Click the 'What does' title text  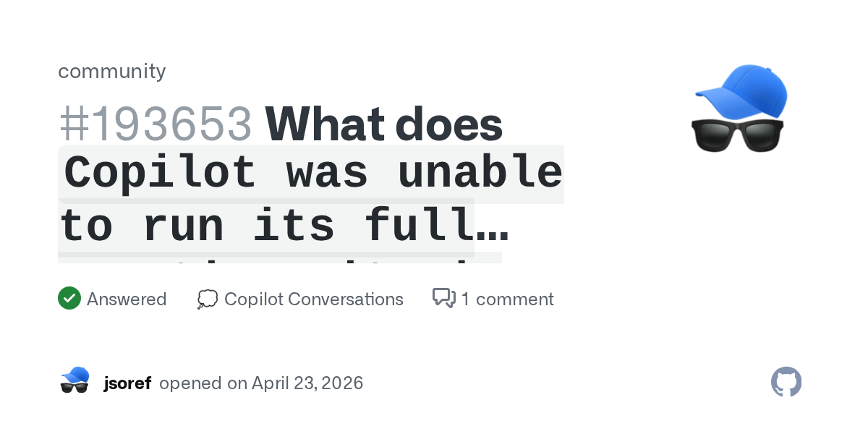click(x=383, y=124)
